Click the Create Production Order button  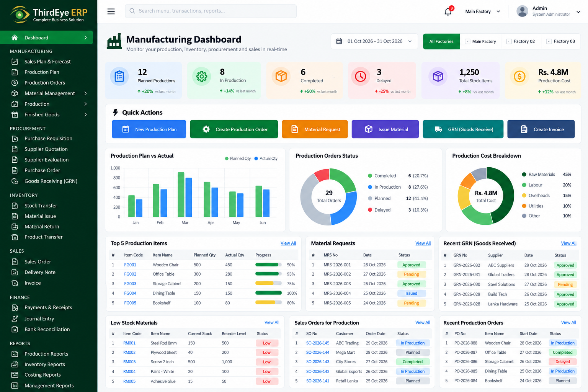click(234, 129)
